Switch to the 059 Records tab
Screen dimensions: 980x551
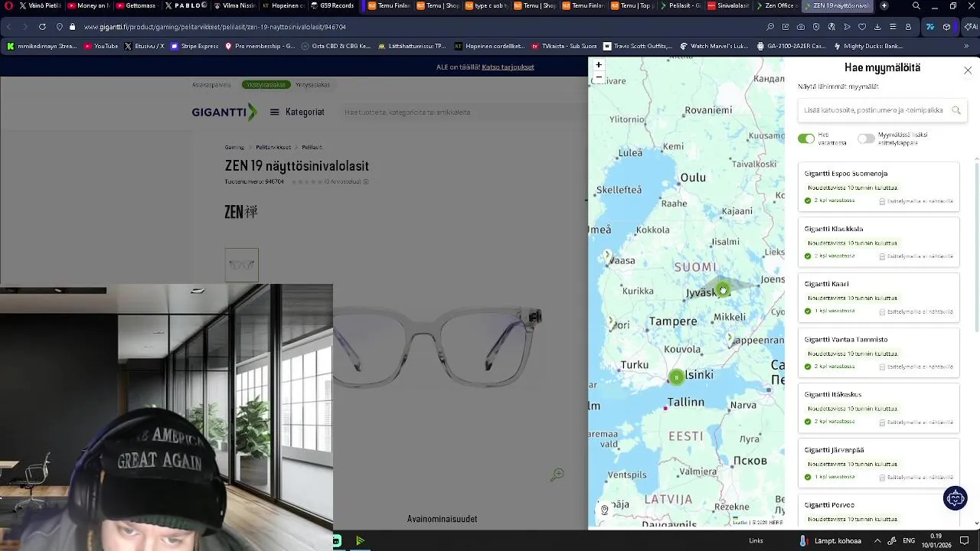(x=334, y=6)
